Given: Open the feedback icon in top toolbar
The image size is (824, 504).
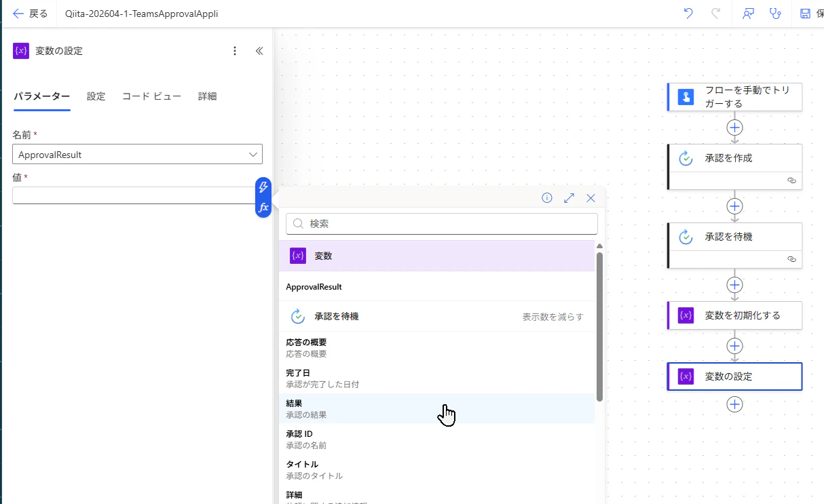Looking at the screenshot, I should [749, 14].
